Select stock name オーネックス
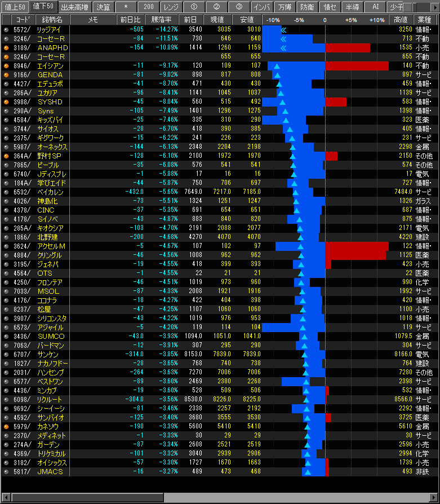The image size is (440, 504). 52,147
